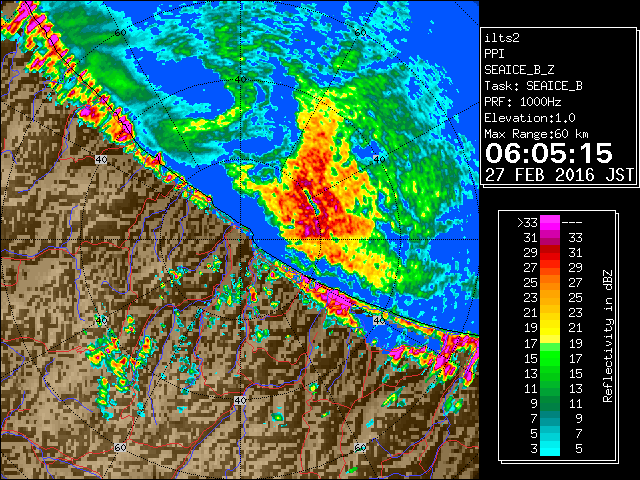640x480 pixels.
Task: Click the product name 'SEAICE_B_Z'
Action: [x=519, y=70]
